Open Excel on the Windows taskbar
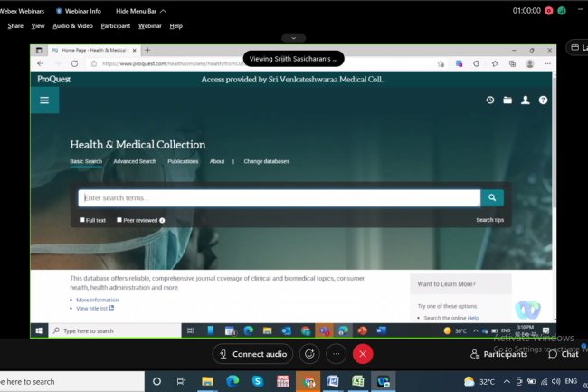 pos(357,381)
